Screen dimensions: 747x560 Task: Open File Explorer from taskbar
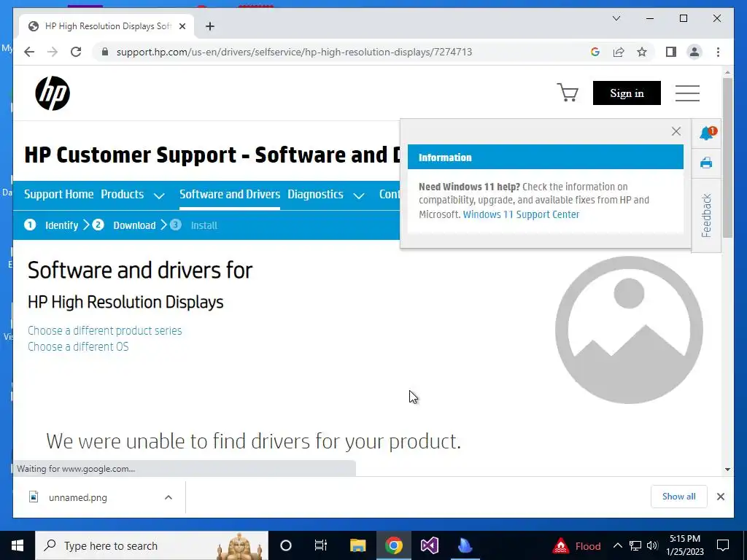click(357, 545)
